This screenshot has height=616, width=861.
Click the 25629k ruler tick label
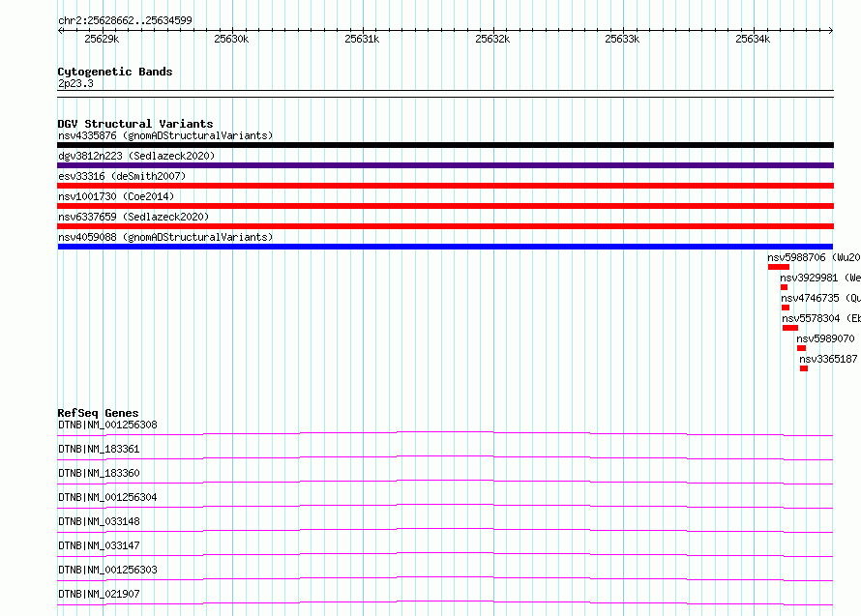point(102,39)
